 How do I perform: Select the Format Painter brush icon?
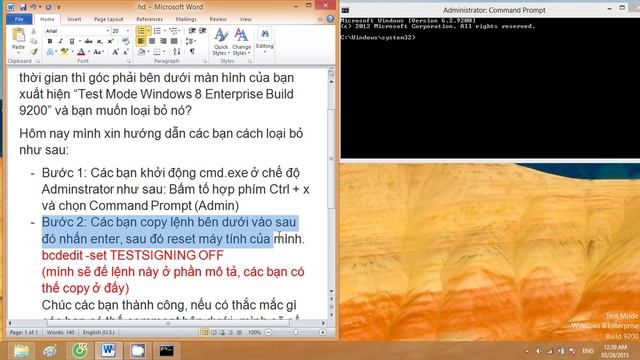click(x=34, y=51)
